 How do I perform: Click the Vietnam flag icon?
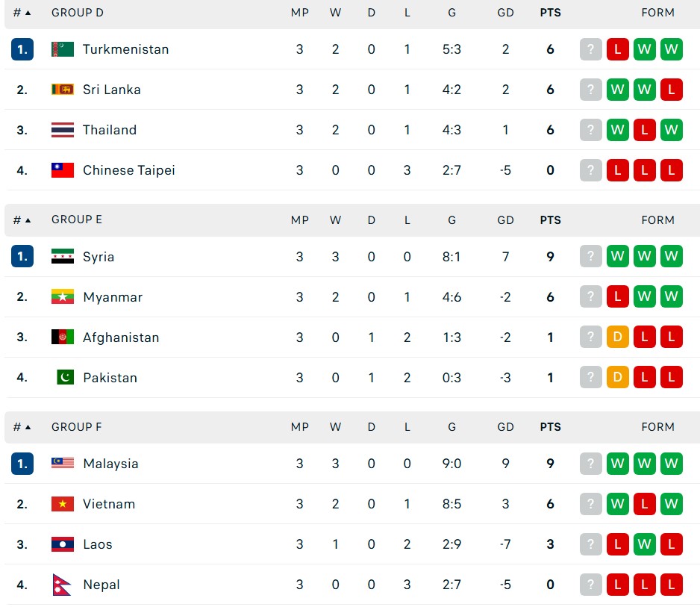(63, 504)
